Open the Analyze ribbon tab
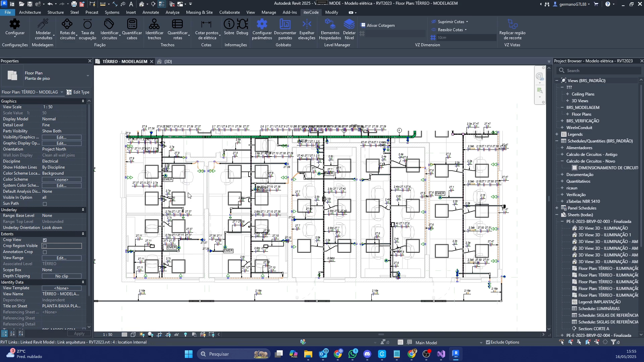This screenshot has width=644, height=362. [x=172, y=12]
